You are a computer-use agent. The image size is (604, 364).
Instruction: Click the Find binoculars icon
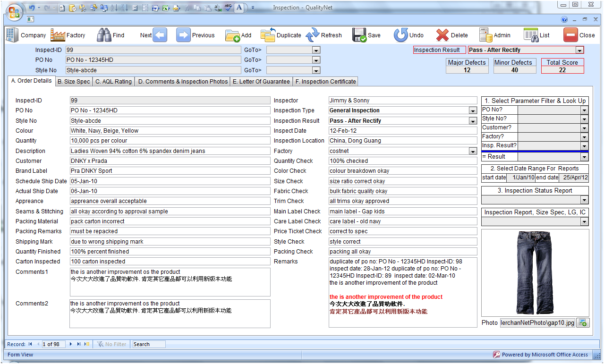pos(104,35)
